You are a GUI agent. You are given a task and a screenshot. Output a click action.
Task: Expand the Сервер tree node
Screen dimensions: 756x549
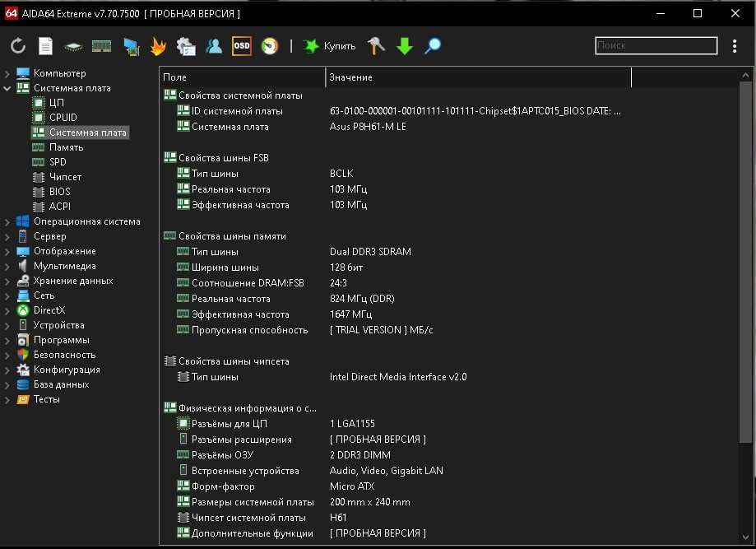(7, 237)
